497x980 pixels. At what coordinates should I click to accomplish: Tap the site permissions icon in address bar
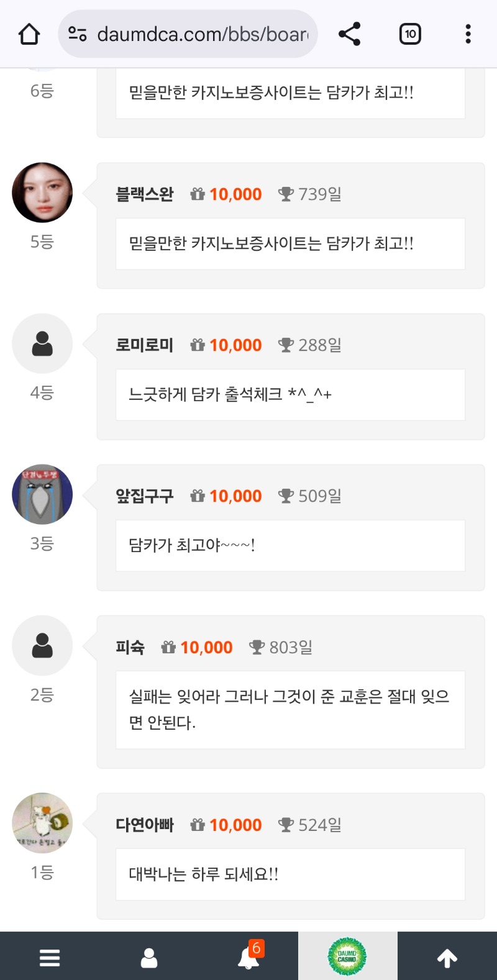pyautogui.click(x=77, y=34)
